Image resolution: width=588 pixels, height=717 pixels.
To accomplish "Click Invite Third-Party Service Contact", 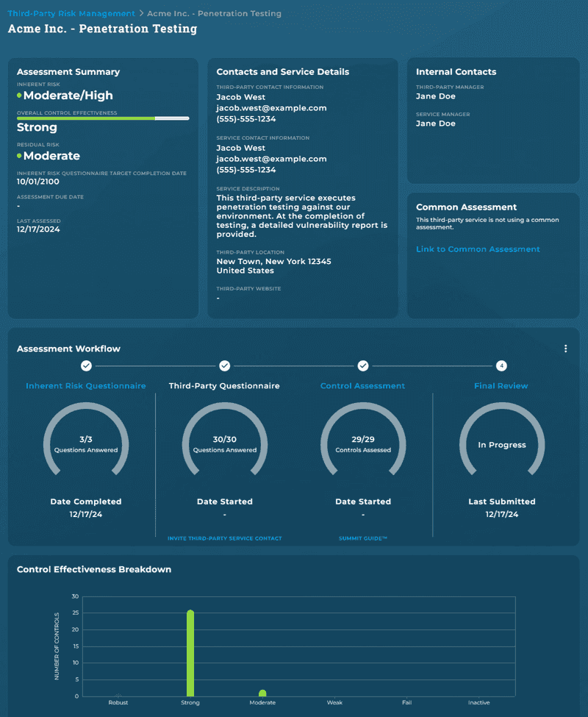I will click(224, 538).
